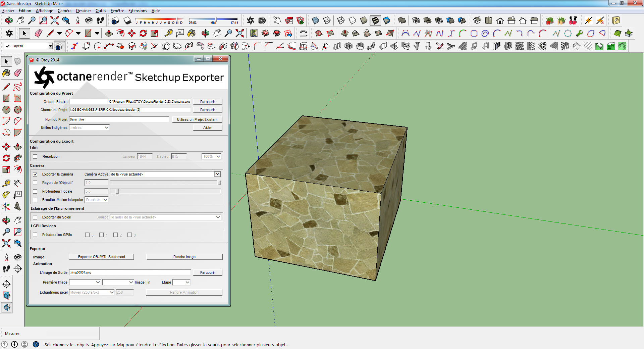644x349 pixels.
Task: Click the time-of-day shadow slider
Action: (x=213, y=19)
